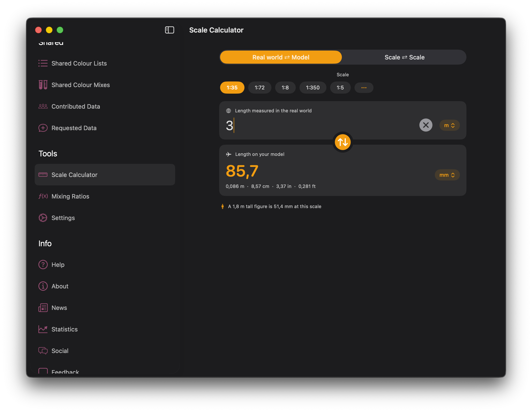Open Shared Colour Mixes in sidebar
The width and height of the screenshot is (532, 412).
tap(105, 85)
